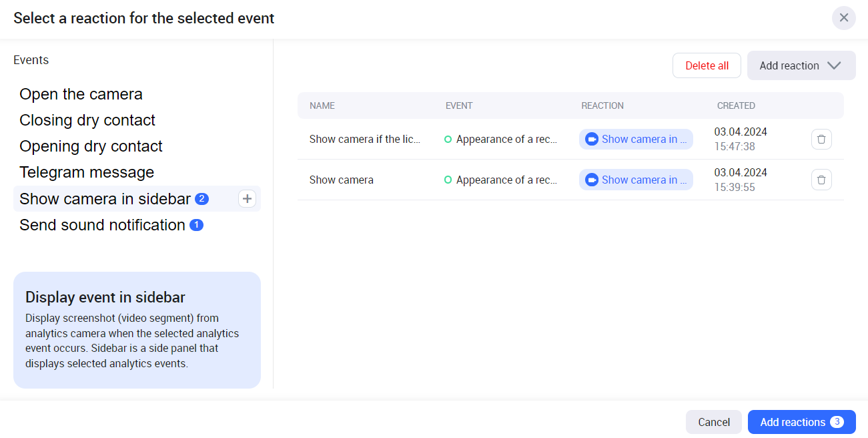Click badge count on Show camera in sidebar

(x=201, y=199)
